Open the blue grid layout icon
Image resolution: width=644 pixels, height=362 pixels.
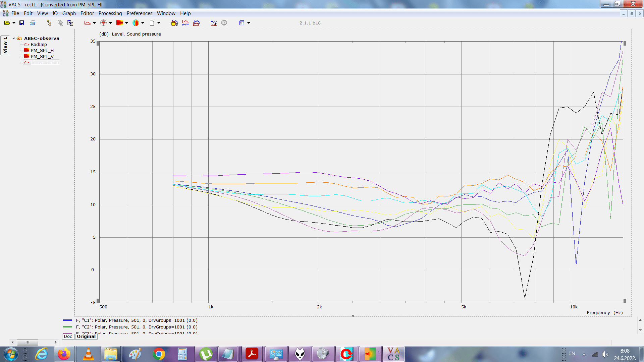(x=242, y=23)
